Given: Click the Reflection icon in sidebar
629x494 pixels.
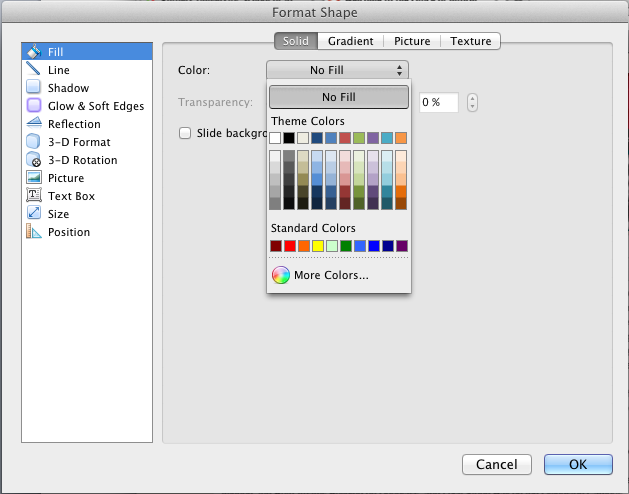Looking at the screenshot, I should tap(34, 123).
